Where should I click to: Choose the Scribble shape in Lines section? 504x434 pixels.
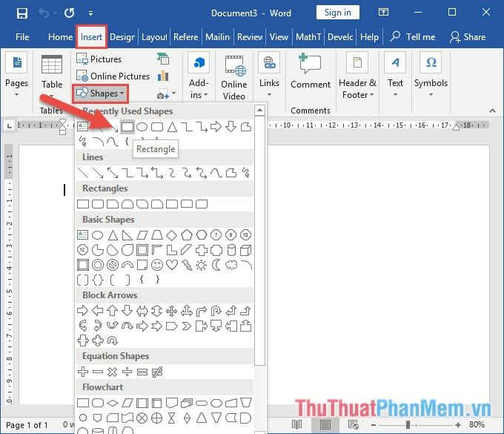[246, 173]
